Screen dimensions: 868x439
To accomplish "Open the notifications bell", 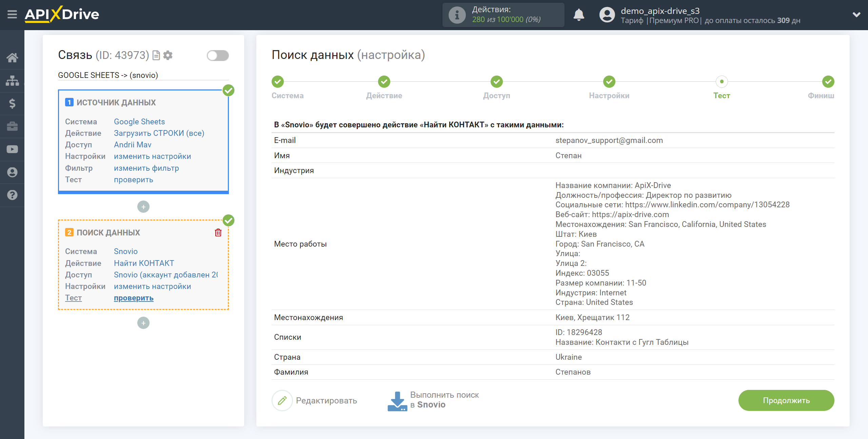I will 579,15.
